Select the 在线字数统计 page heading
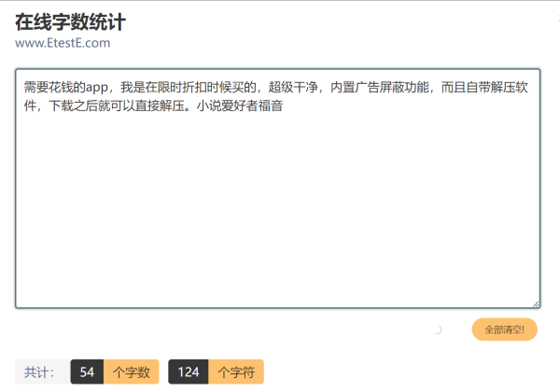The image size is (560, 392). tap(70, 22)
